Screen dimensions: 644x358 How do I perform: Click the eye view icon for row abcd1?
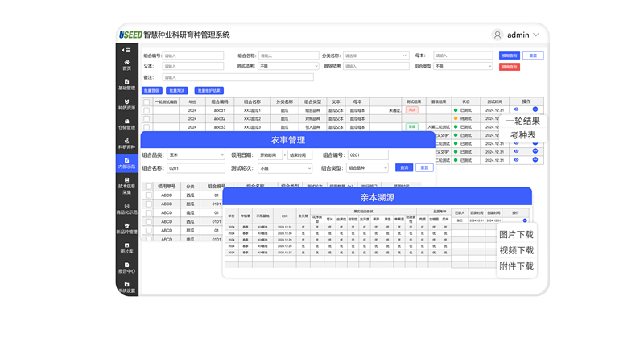click(x=517, y=109)
